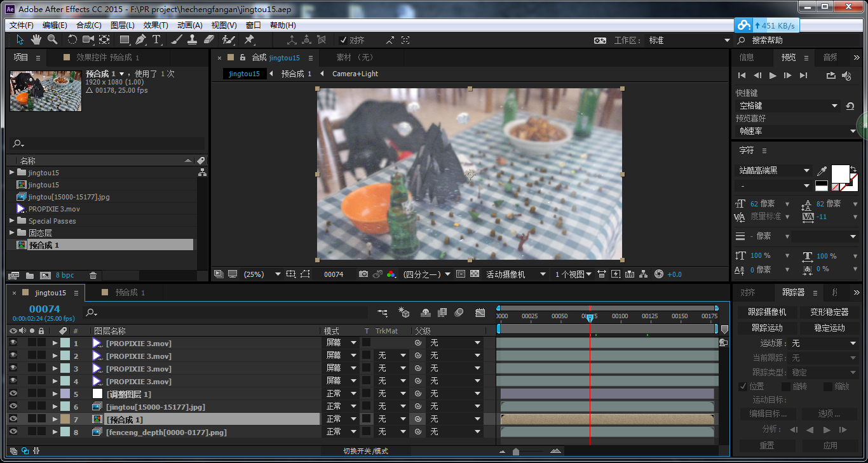Click the 稳定运动 button
The image size is (868, 463).
pyautogui.click(x=829, y=328)
